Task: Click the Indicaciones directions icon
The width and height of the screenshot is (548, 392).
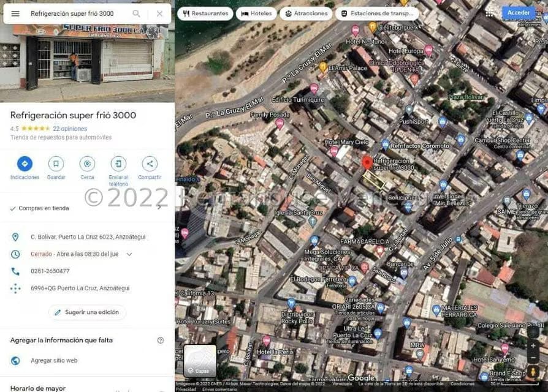Action: click(25, 164)
